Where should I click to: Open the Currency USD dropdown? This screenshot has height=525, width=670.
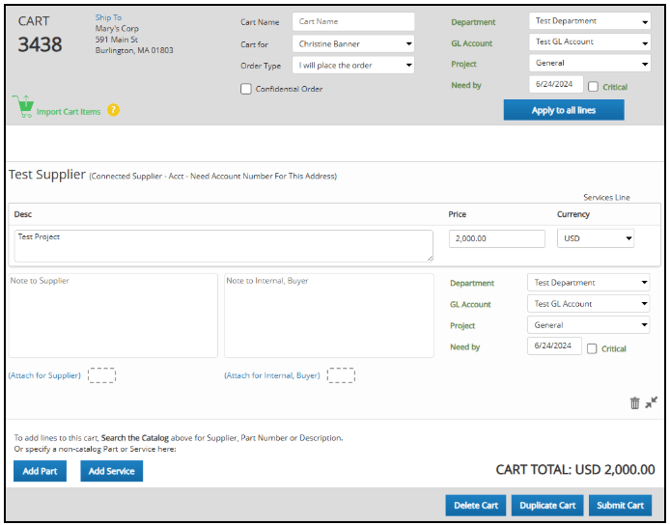[x=595, y=239]
